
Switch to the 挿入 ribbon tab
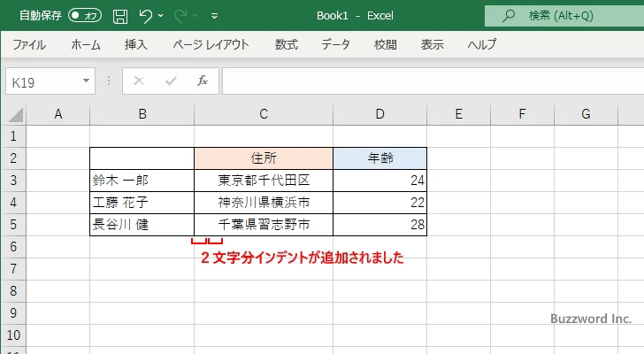136,44
